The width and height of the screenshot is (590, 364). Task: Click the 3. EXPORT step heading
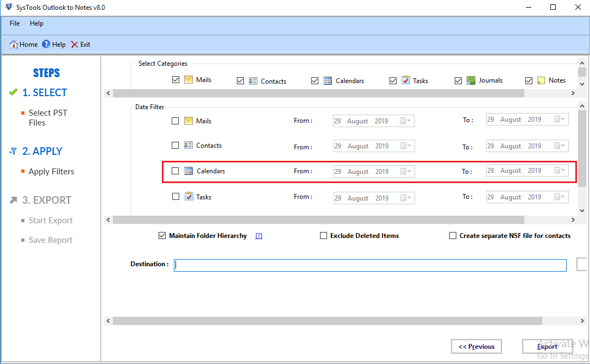click(47, 200)
